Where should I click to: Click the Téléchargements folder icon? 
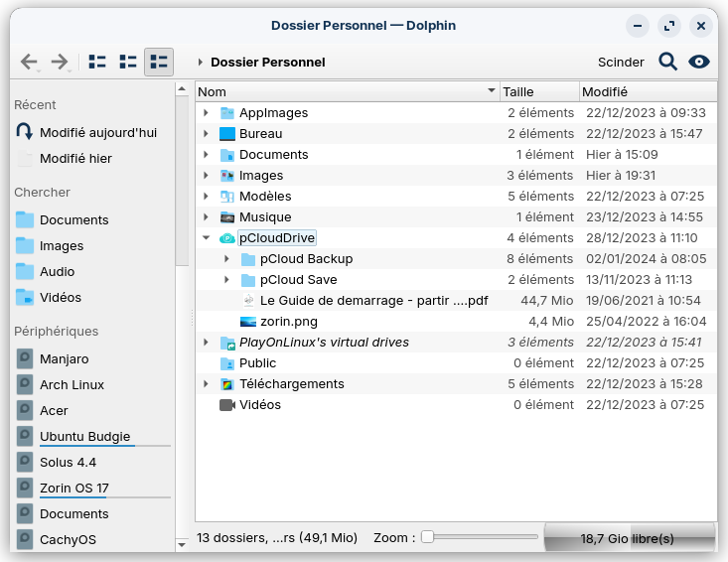click(226, 384)
